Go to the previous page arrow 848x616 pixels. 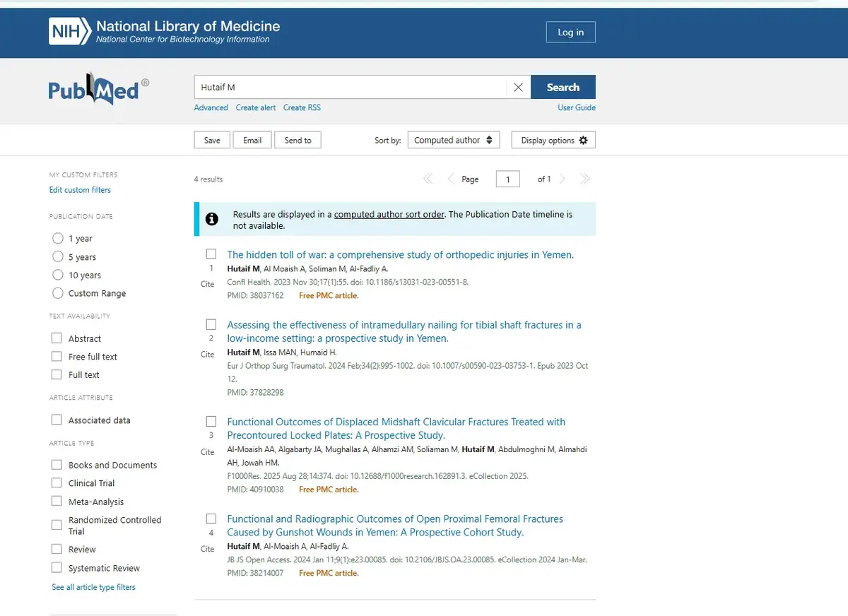point(450,179)
